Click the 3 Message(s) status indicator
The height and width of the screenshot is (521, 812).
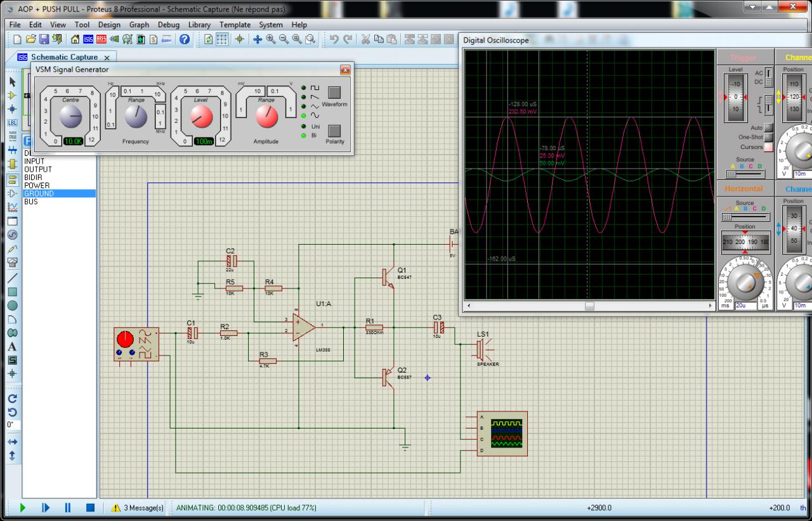click(138, 508)
